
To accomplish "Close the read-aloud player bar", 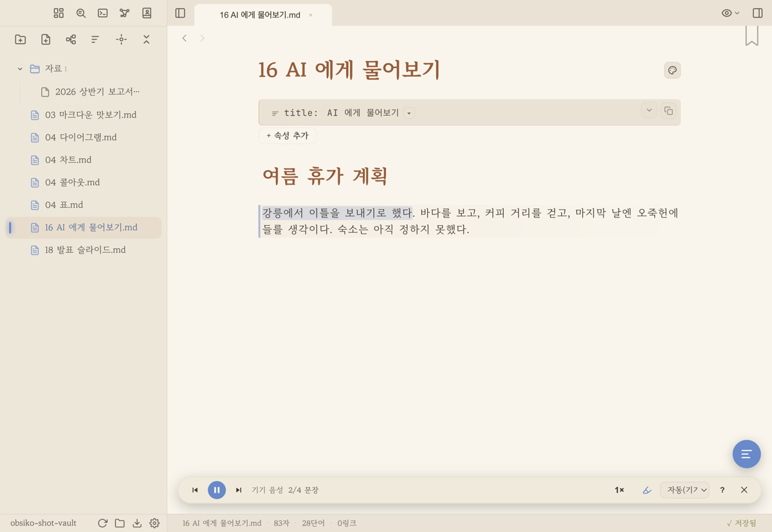I will click(744, 490).
